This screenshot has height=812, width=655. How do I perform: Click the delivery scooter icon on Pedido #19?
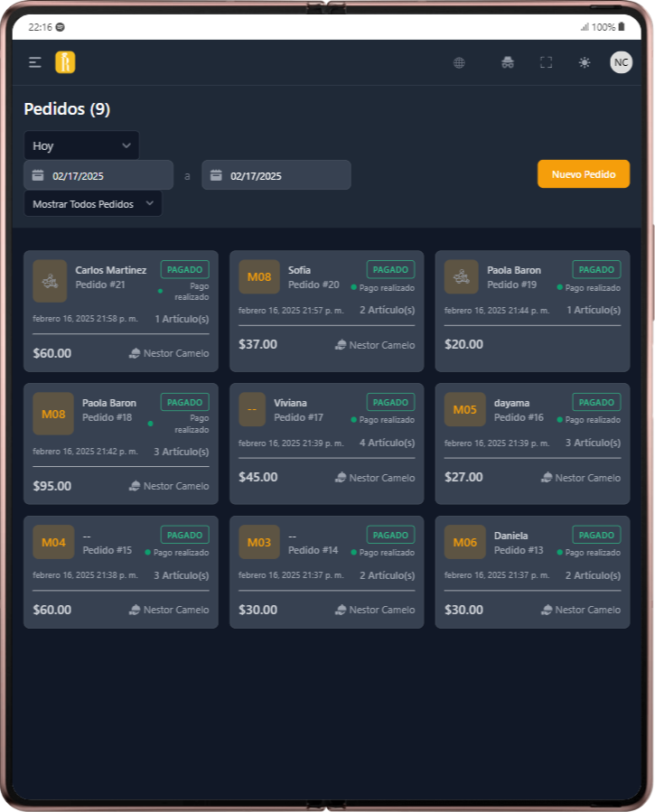[x=462, y=277]
